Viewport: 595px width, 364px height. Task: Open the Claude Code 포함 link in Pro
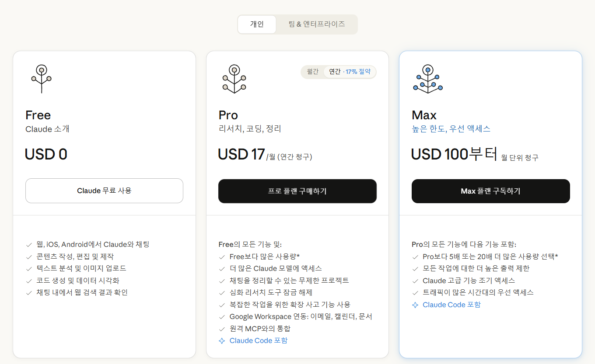[x=259, y=341]
